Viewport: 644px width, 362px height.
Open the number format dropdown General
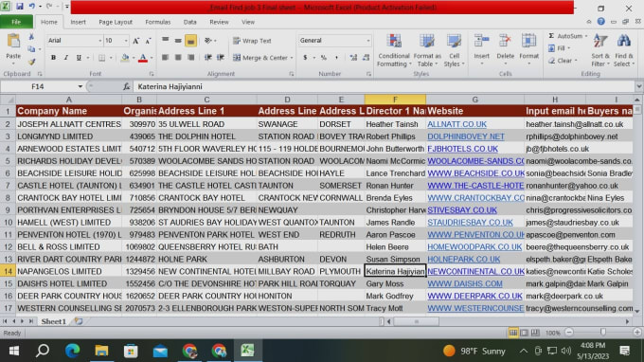(x=368, y=40)
